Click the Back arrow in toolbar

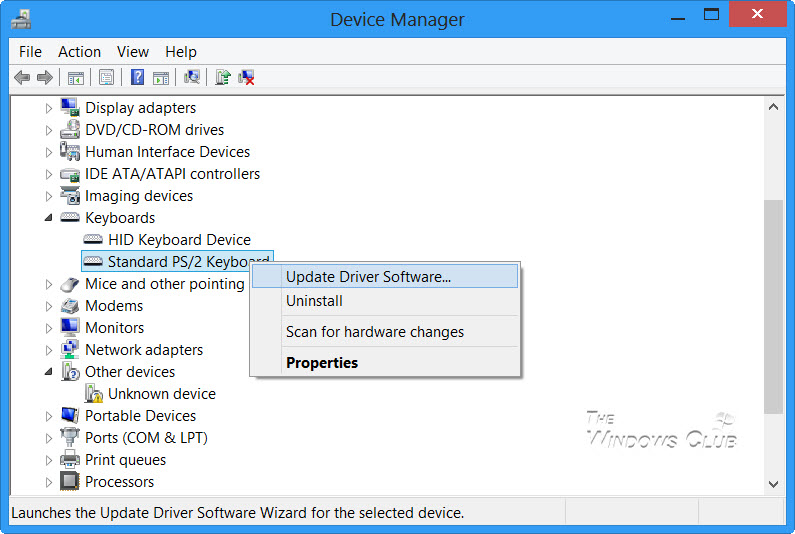point(22,77)
